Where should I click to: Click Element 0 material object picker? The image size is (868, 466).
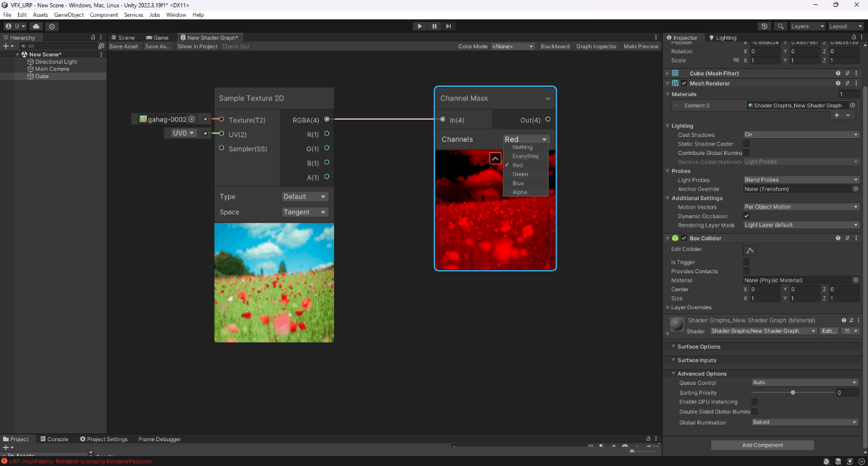coord(853,105)
